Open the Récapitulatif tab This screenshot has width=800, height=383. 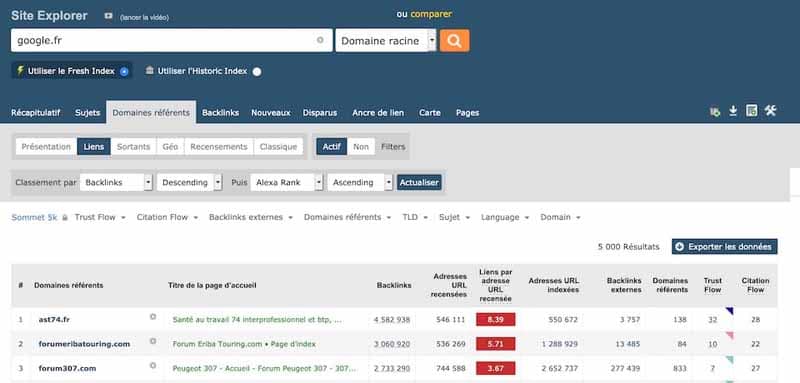click(36, 113)
